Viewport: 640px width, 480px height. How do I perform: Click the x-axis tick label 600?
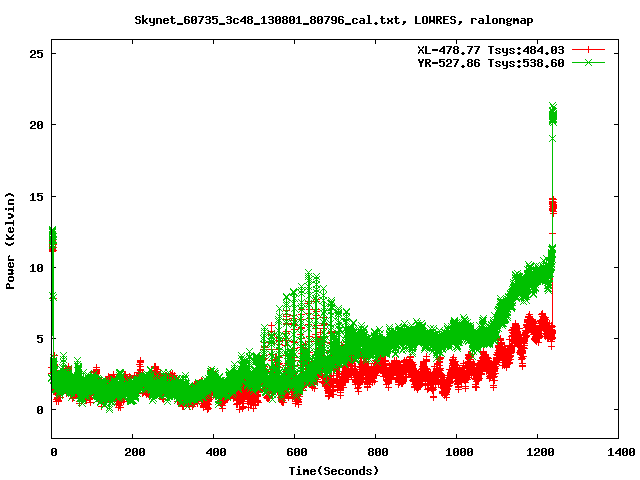[x=296, y=452]
